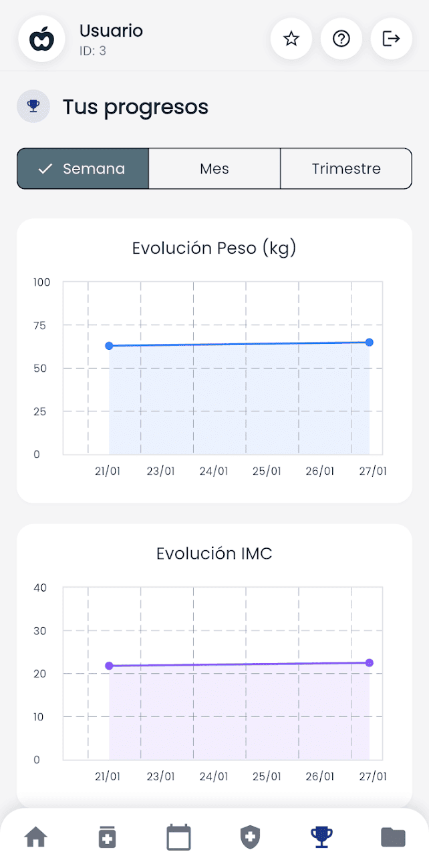Select the medication bottle icon in bottom navigation

click(107, 837)
